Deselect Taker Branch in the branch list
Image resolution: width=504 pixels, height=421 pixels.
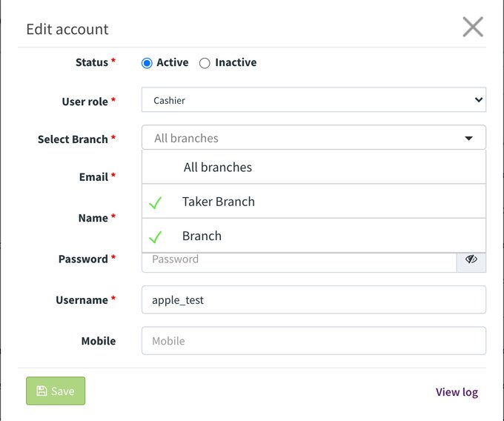(314, 202)
